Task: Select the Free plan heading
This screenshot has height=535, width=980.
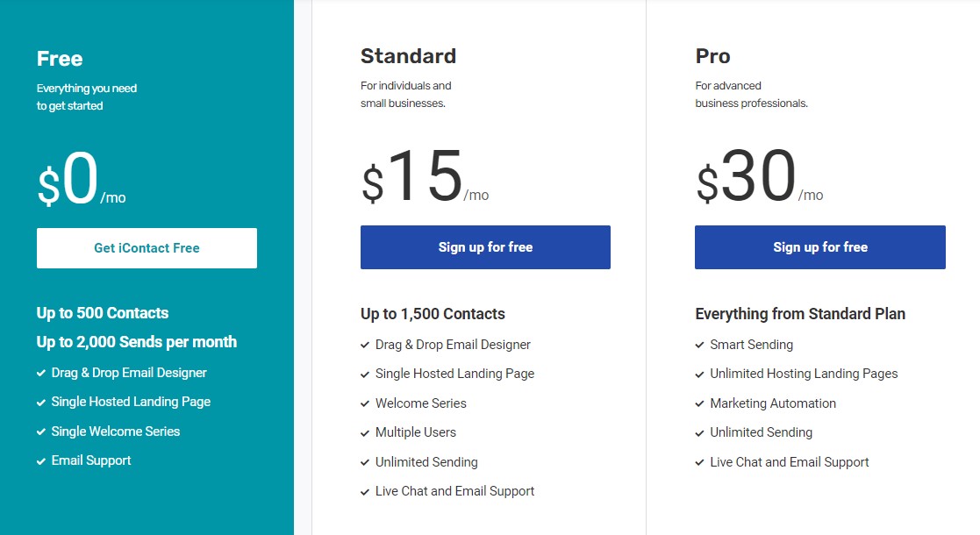Action: (x=60, y=59)
